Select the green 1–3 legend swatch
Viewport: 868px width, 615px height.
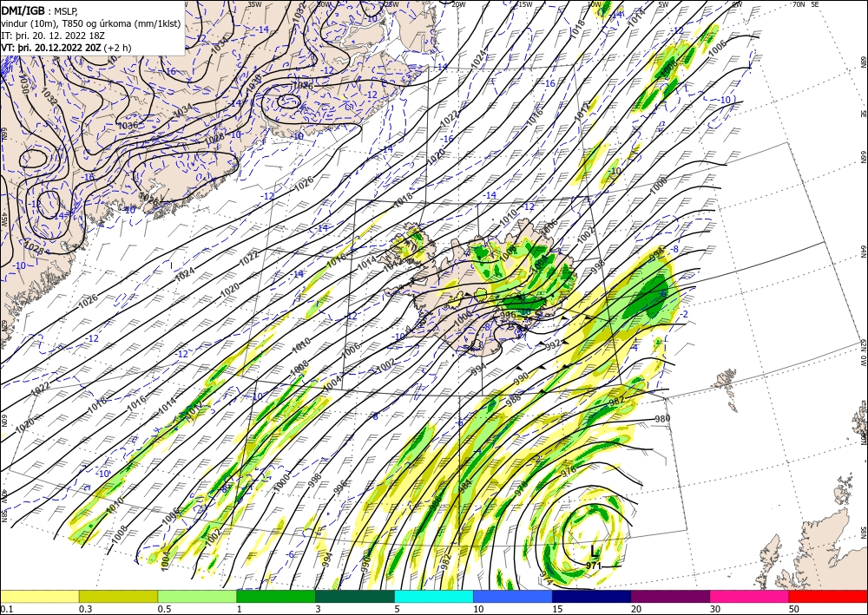(x=276, y=596)
